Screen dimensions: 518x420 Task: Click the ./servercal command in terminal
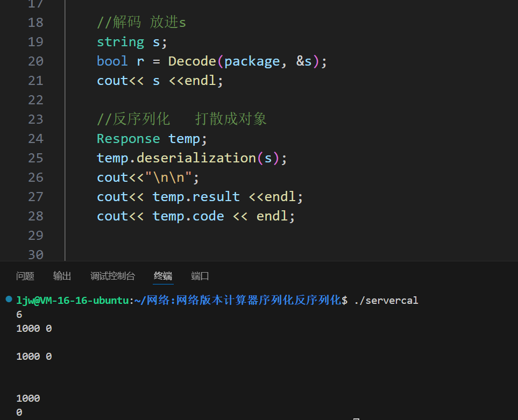[x=386, y=300]
